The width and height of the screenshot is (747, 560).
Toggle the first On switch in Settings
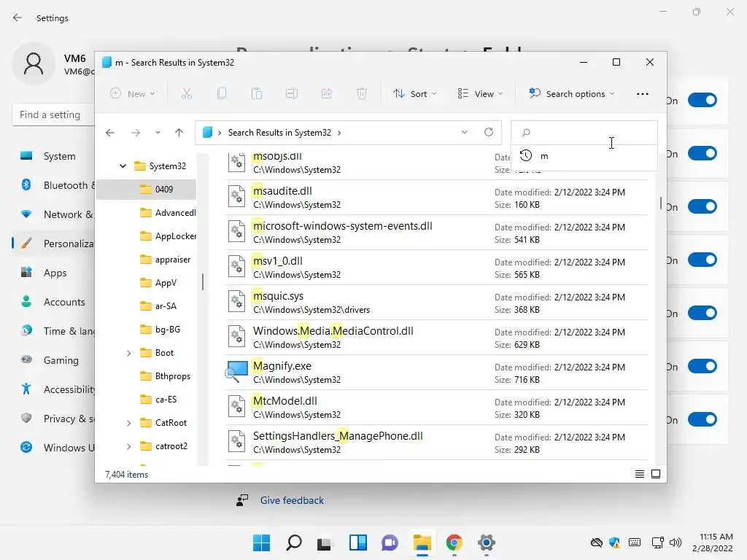click(703, 100)
